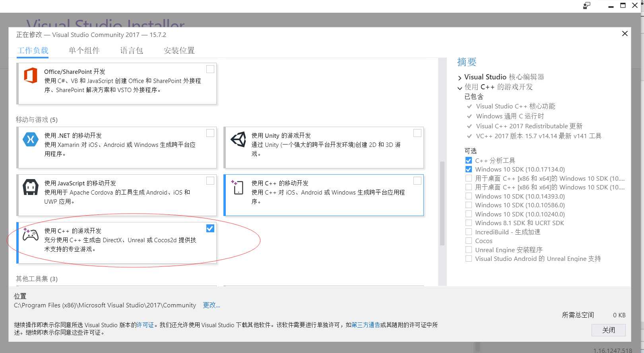Maximize the installer window
The width and height of the screenshot is (644, 353).
point(623,6)
